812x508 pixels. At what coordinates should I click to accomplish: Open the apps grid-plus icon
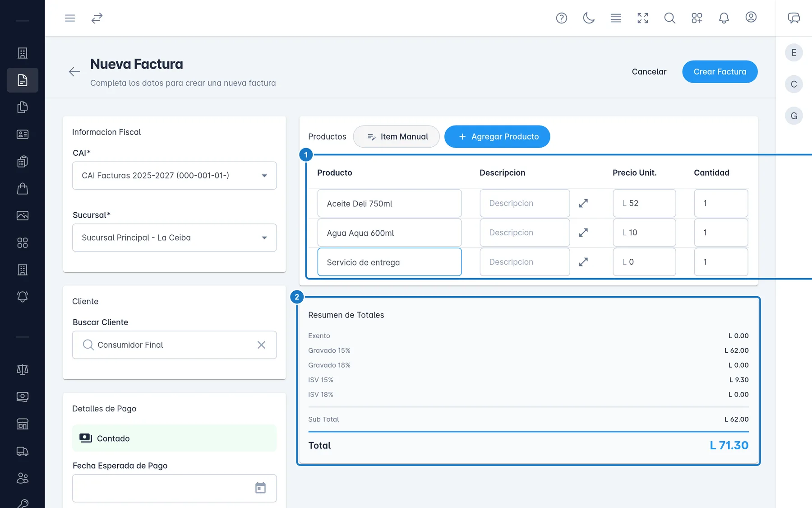click(697, 18)
